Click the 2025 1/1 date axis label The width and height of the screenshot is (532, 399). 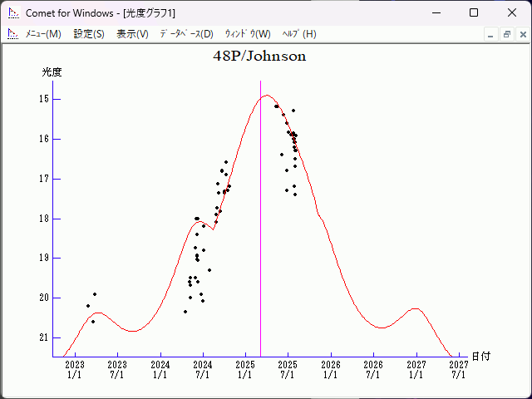tap(245, 370)
